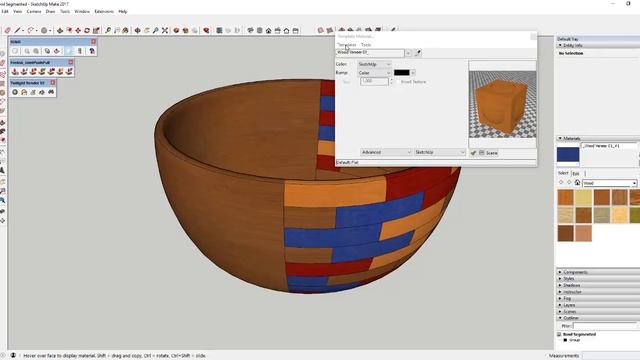The image size is (640, 360).
Task: Switch to the Edit tab in Materials
Action: pos(576,173)
